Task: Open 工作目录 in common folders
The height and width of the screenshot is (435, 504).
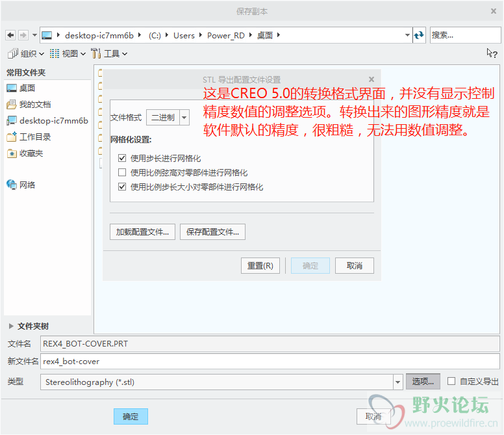Action: [29, 137]
